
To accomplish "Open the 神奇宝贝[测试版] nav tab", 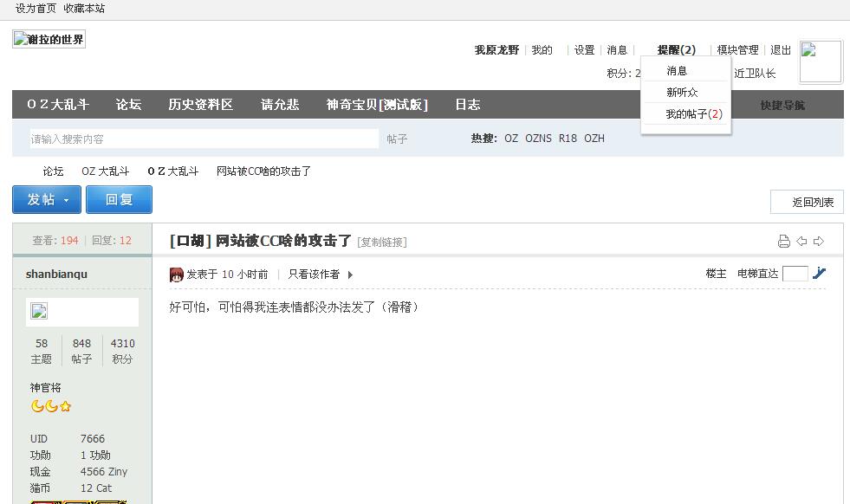I will pyautogui.click(x=377, y=105).
